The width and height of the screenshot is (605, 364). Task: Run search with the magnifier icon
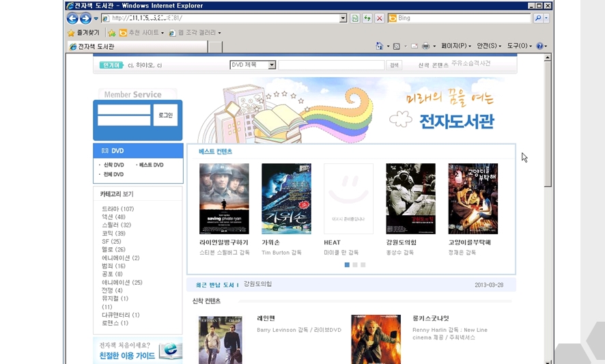tap(538, 18)
